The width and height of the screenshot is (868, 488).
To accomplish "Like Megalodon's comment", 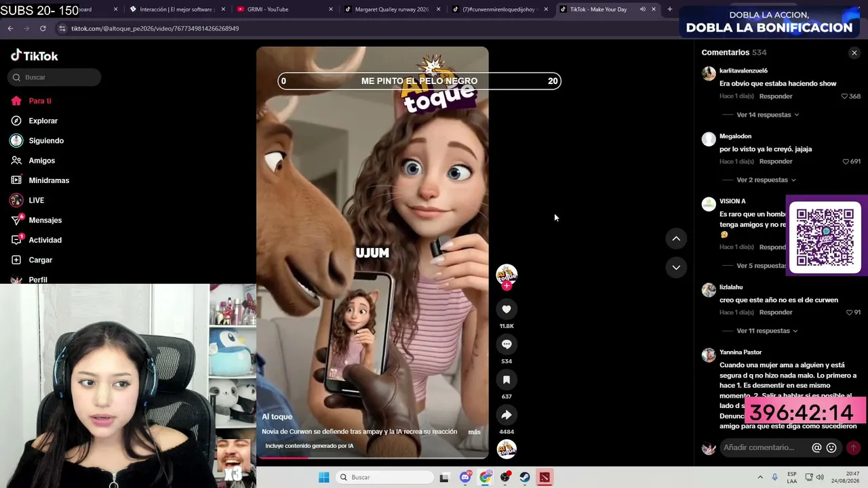I will tap(846, 161).
